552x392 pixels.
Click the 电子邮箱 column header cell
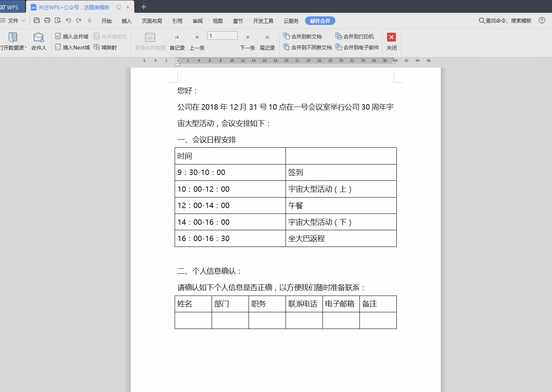(x=341, y=304)
